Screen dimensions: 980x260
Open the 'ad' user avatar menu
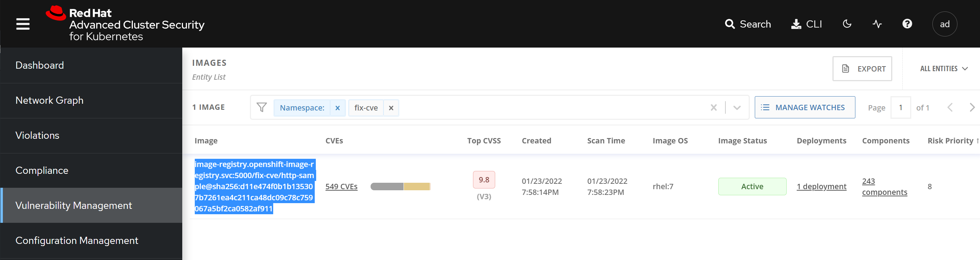[944, 24]
